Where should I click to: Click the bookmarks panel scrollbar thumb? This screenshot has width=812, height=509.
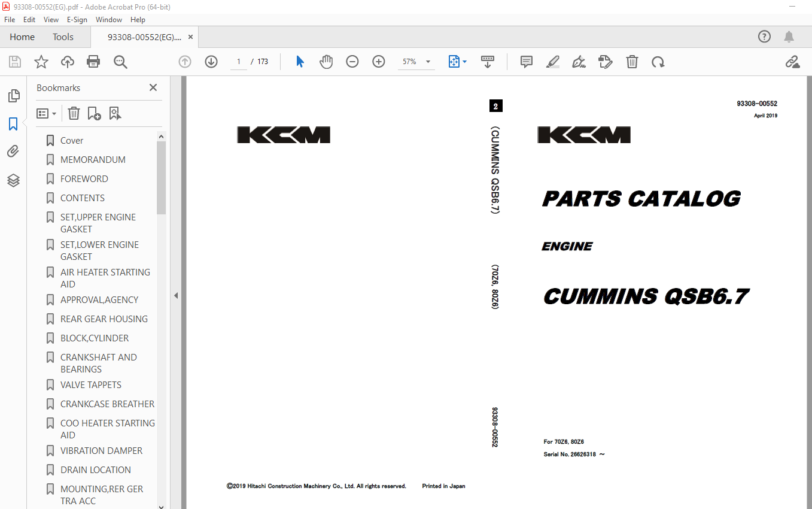pyautogui.click(x=161, y=178)
